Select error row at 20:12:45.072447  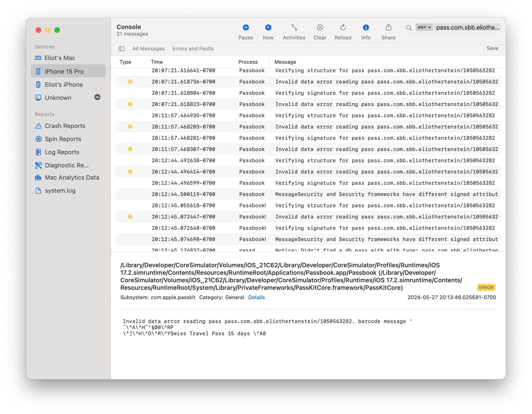tap(308, 217)
